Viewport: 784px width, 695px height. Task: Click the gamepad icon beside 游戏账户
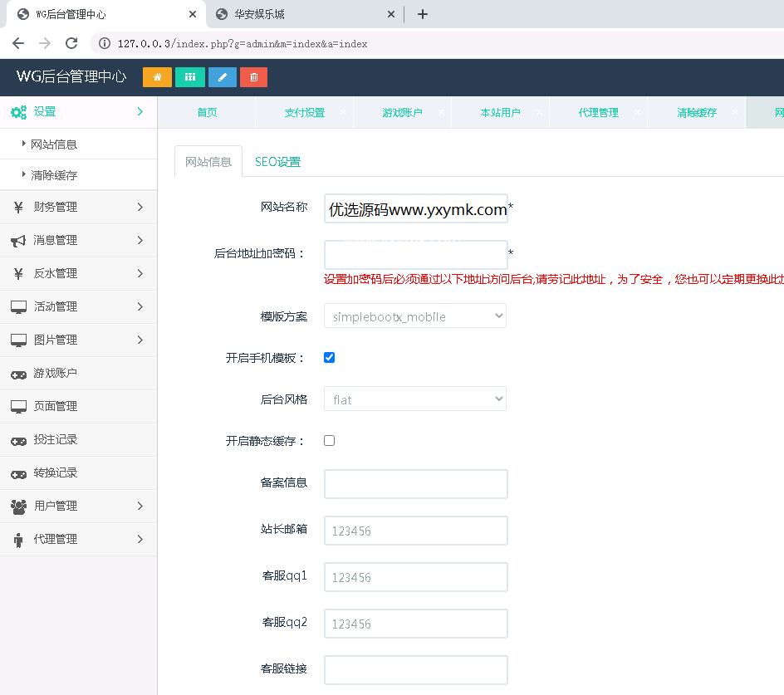click(18, 374)
